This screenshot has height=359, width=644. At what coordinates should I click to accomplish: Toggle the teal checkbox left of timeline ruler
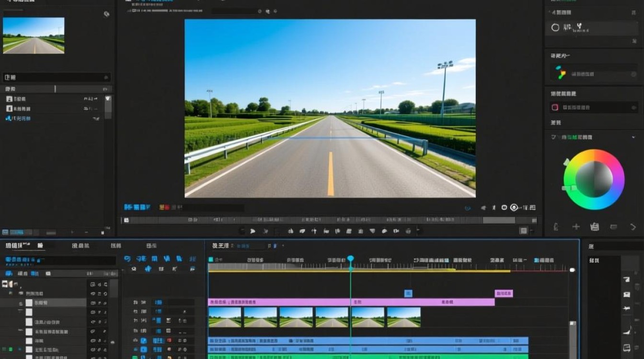(211, 260)
